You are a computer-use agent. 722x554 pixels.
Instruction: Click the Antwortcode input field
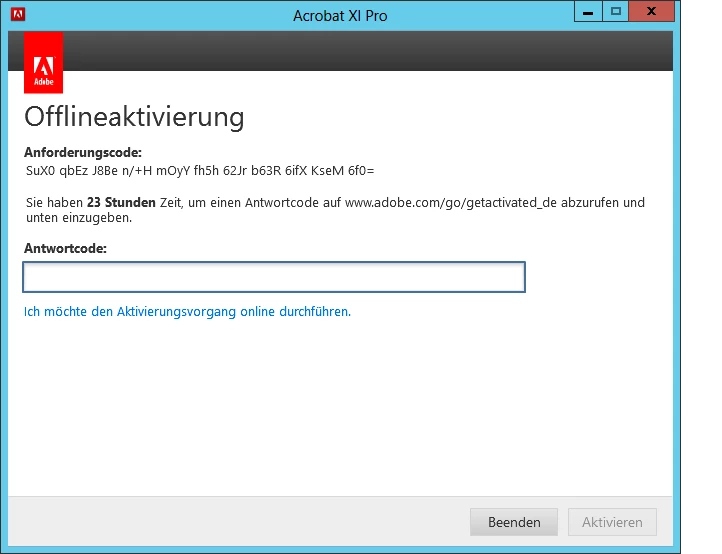[x=274, y=277]
